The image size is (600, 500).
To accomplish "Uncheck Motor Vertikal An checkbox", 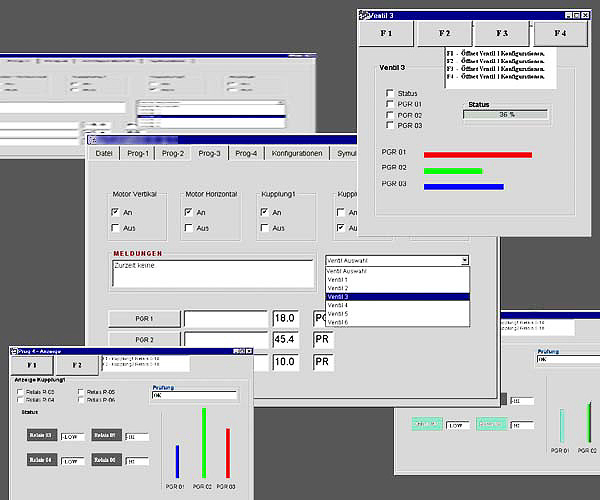I will click(115, 212).
